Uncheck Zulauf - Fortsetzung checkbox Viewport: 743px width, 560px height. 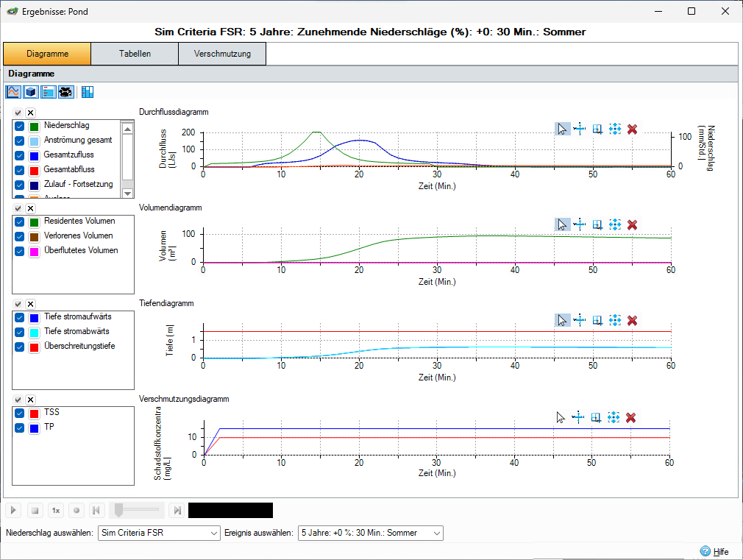pyautogui.click(x=19, y=185)
